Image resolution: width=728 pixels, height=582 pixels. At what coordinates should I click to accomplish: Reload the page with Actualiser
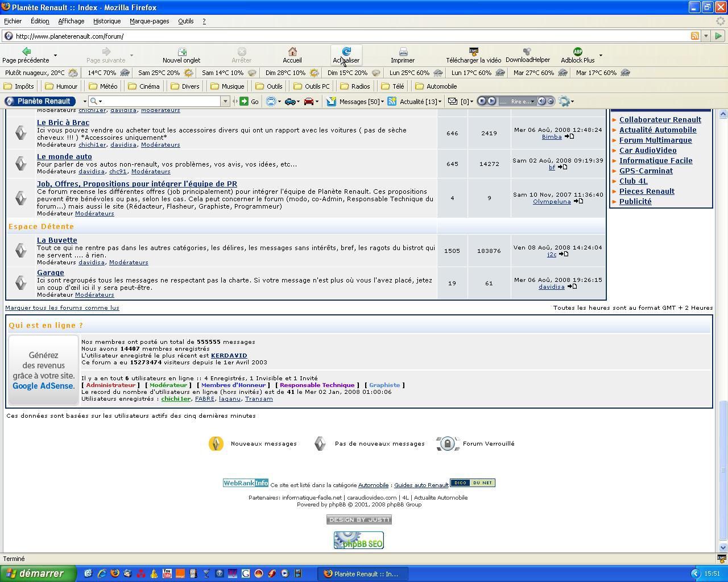tap(346, 55)
